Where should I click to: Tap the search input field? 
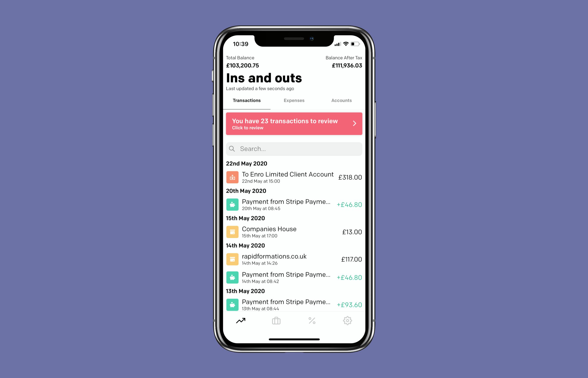coord(294,148)
